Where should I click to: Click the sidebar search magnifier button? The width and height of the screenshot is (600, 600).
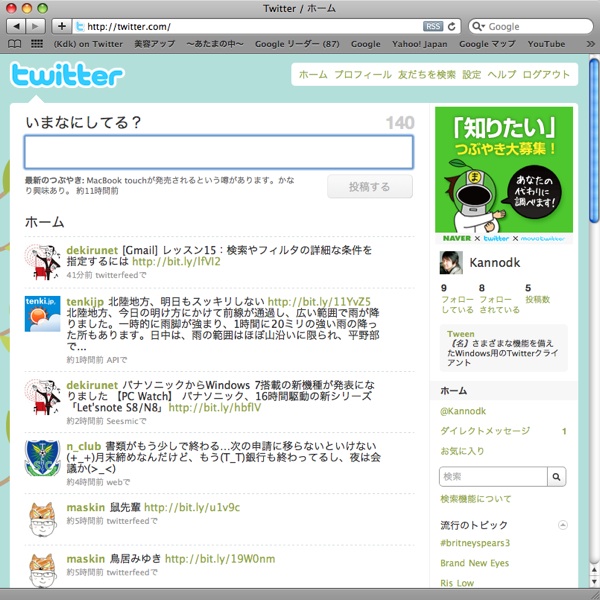[556, 476]
